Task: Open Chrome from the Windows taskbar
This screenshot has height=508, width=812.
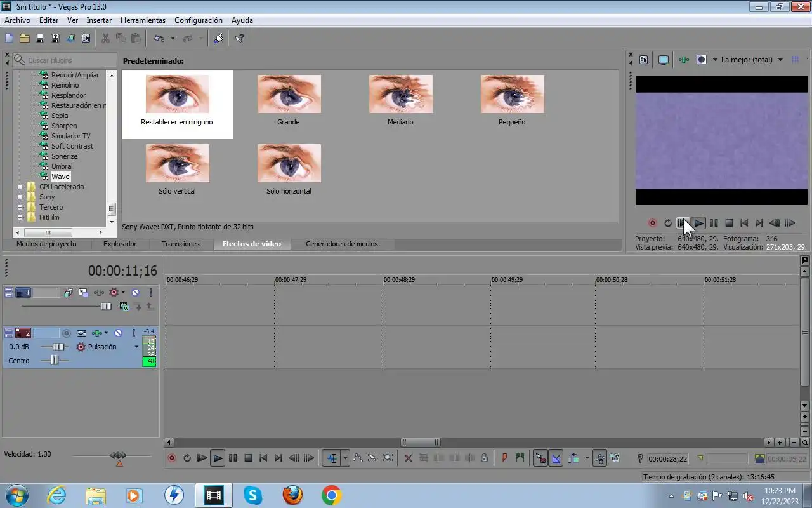Action: [x=331, y=495]
